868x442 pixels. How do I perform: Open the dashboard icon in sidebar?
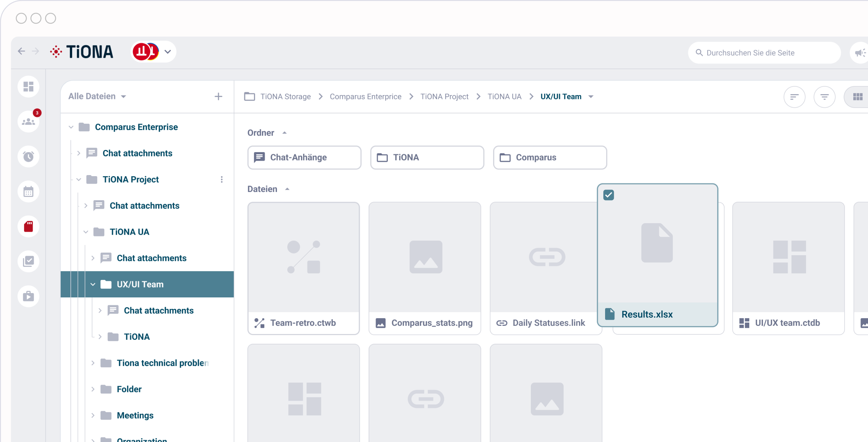28,86
